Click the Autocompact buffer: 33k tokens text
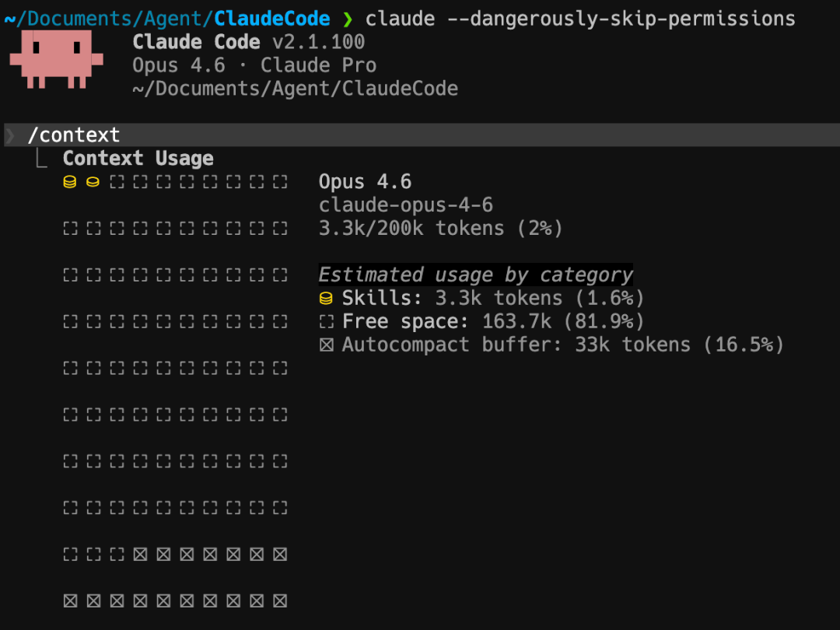This screenshot has width=840, height=630. [562, 345]
